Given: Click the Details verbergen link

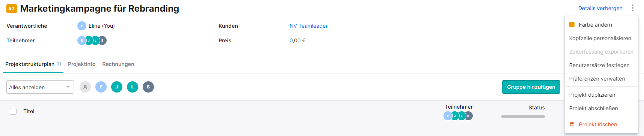Looking at the screenshot, I should coord(600,8).
